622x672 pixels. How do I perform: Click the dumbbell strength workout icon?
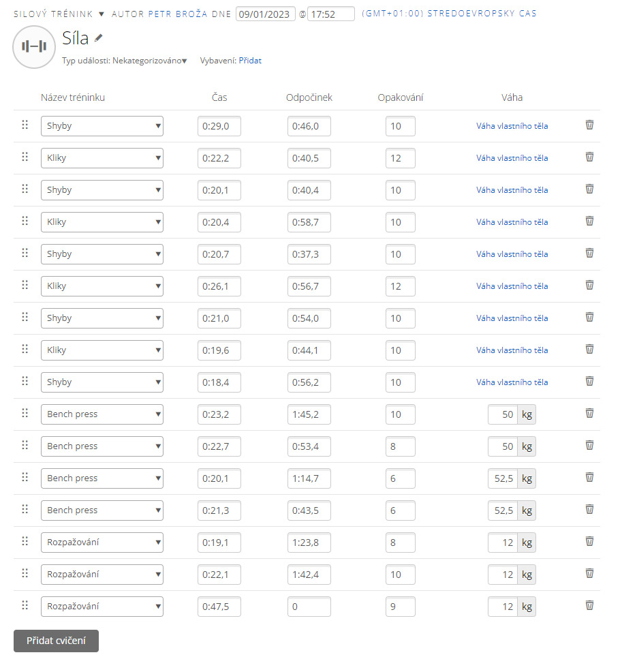[34, 47]
